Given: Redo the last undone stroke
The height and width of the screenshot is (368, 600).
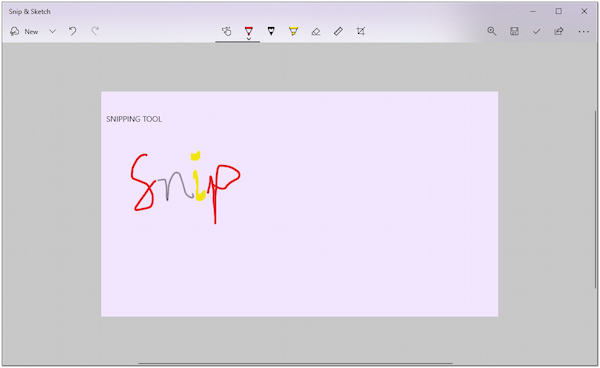Looking at the screenshot, I should point(95,31).
